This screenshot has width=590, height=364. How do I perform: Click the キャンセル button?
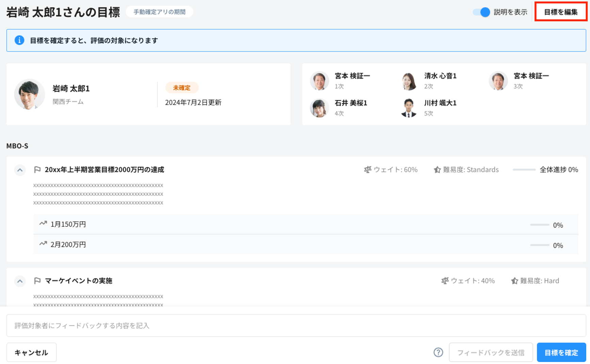(x=31, y=352)
